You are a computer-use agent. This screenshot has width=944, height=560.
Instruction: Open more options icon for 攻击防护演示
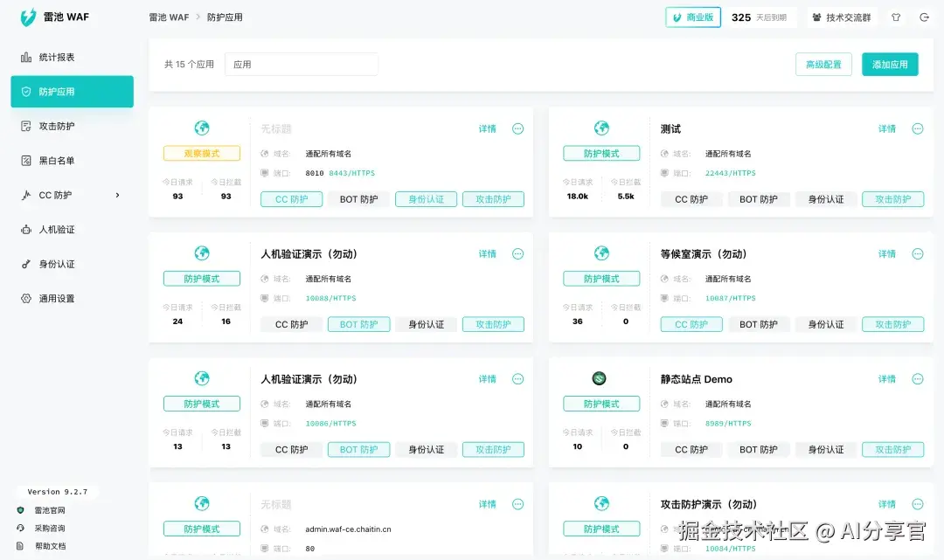pyautogui.click(x=918, y=504)
